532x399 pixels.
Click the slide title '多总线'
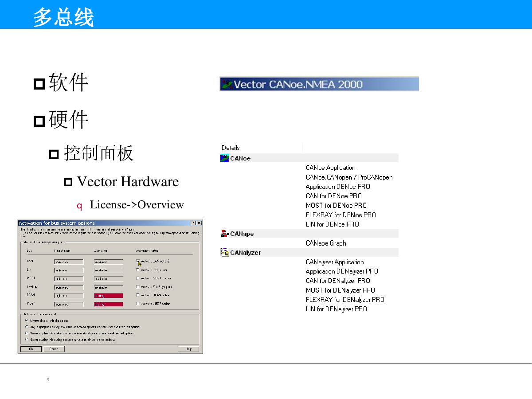click(63, 18)
